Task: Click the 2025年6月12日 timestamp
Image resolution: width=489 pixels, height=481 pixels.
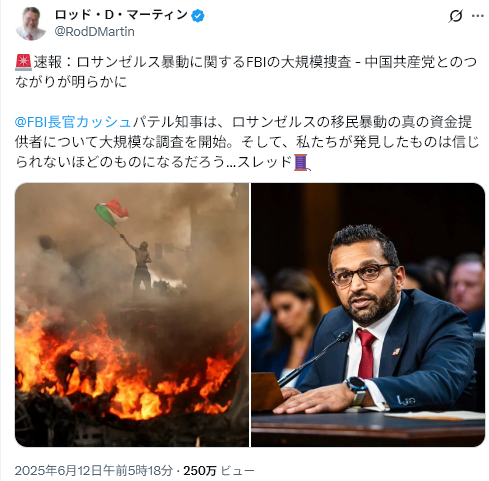Action: coord(94,470)
